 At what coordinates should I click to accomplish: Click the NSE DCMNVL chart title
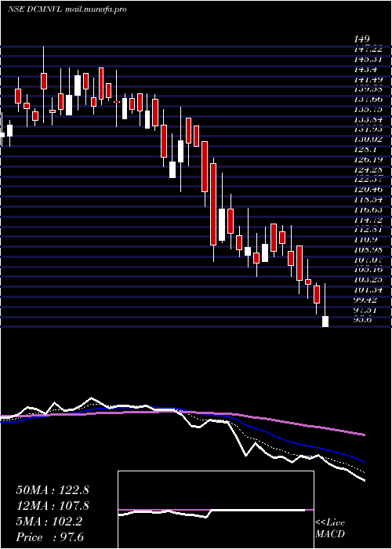(35, 9)
